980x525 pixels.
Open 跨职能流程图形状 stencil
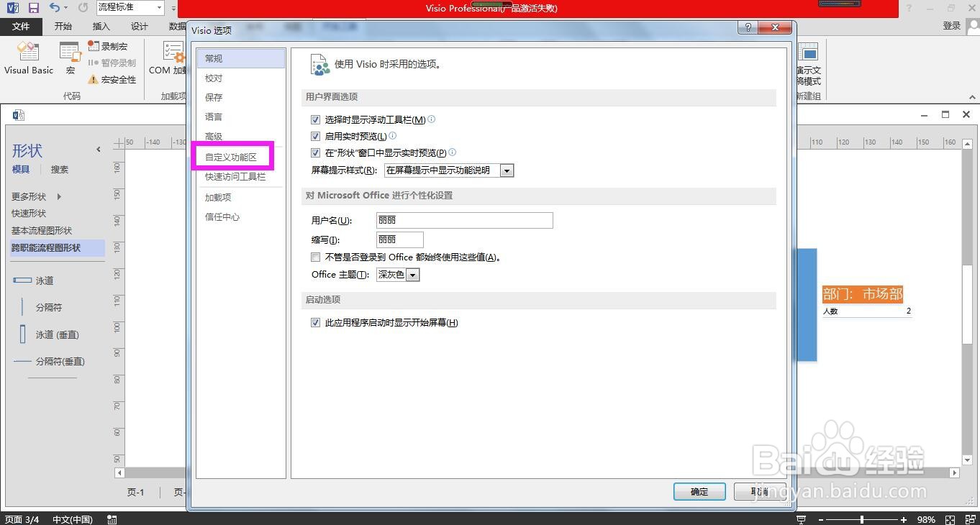pos(57,247)
